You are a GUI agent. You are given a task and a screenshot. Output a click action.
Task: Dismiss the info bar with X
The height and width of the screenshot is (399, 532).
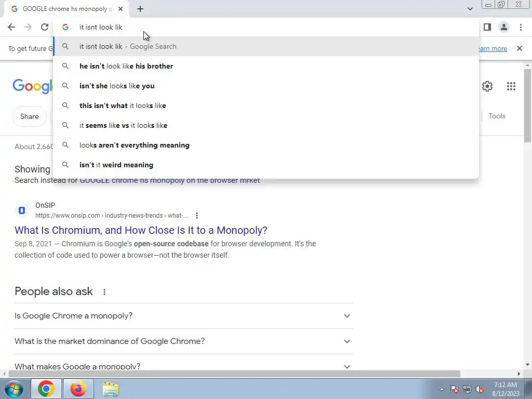click(520, 48)
